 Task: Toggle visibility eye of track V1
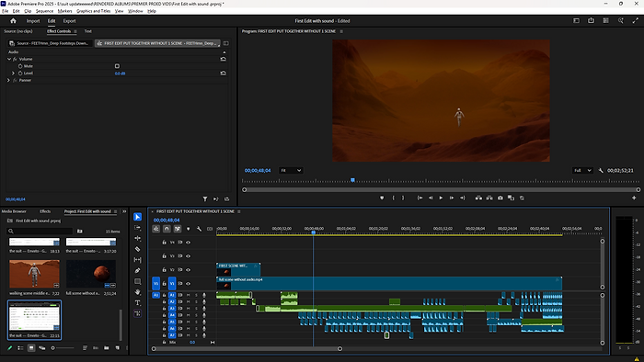point(188,283)
